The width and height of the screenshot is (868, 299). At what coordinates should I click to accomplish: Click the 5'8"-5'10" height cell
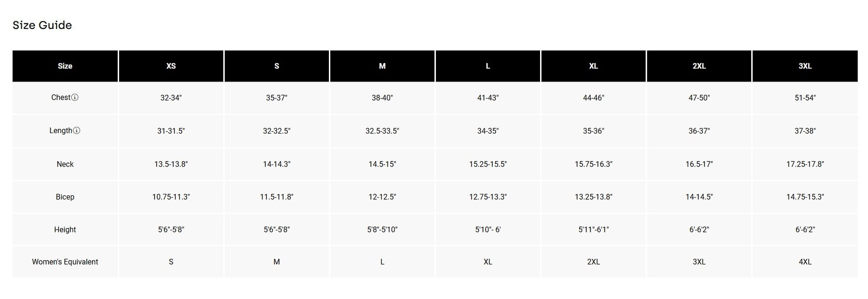[382, 230]
